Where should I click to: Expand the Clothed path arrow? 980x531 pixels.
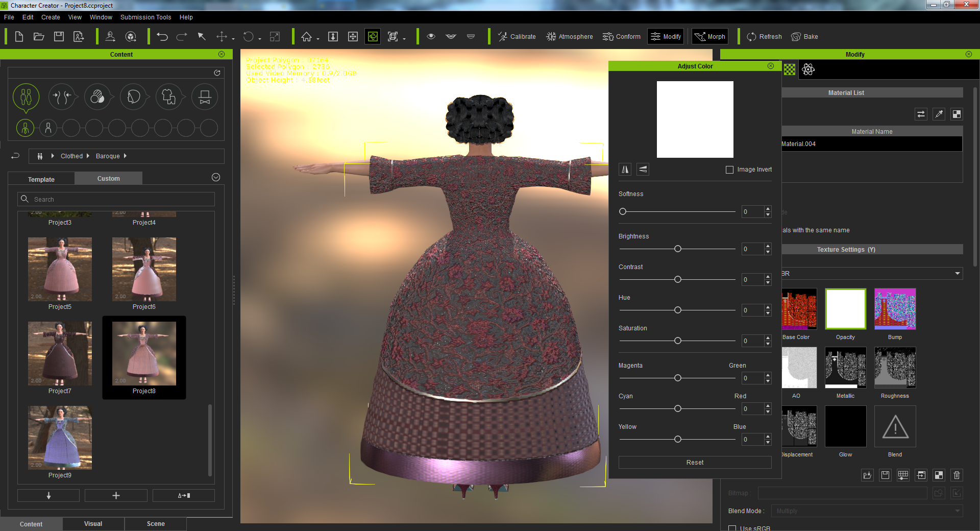pos(88,156)
